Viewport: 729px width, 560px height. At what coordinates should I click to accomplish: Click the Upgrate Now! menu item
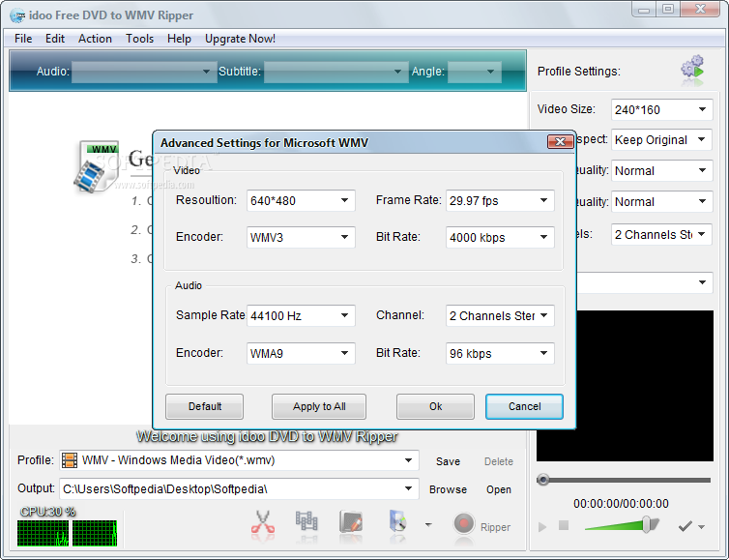(240, 39)
